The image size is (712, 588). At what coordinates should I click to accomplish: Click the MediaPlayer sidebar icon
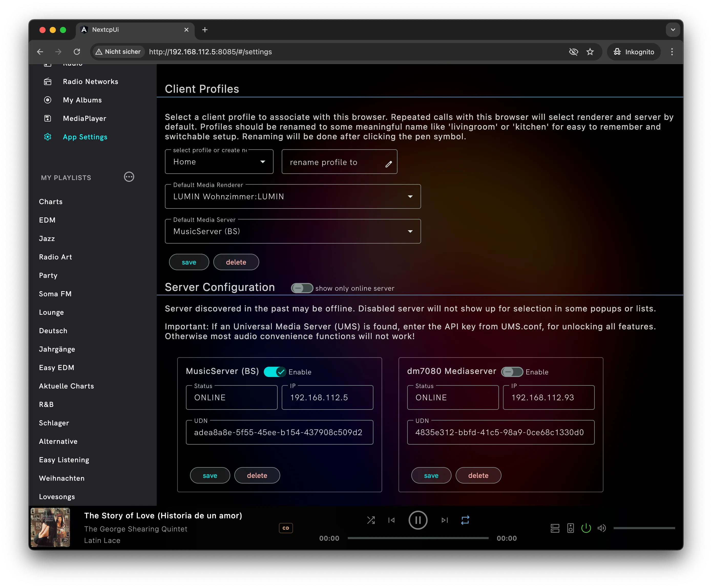tap(48, 119)
